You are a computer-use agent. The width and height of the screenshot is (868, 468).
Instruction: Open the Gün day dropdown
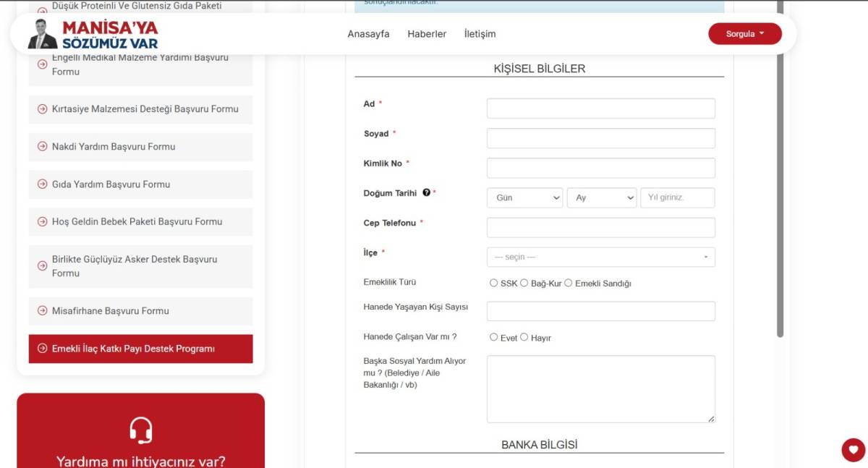point(524,197)
